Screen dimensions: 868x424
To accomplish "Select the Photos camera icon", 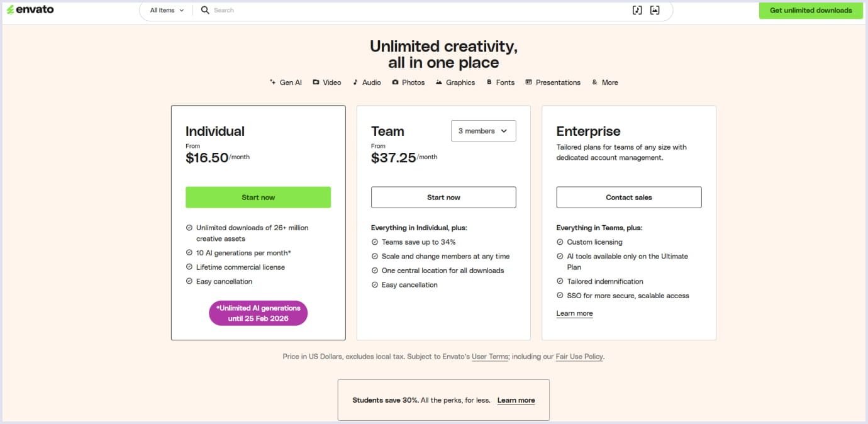I will pyautogui.click(x=395, y=82).
